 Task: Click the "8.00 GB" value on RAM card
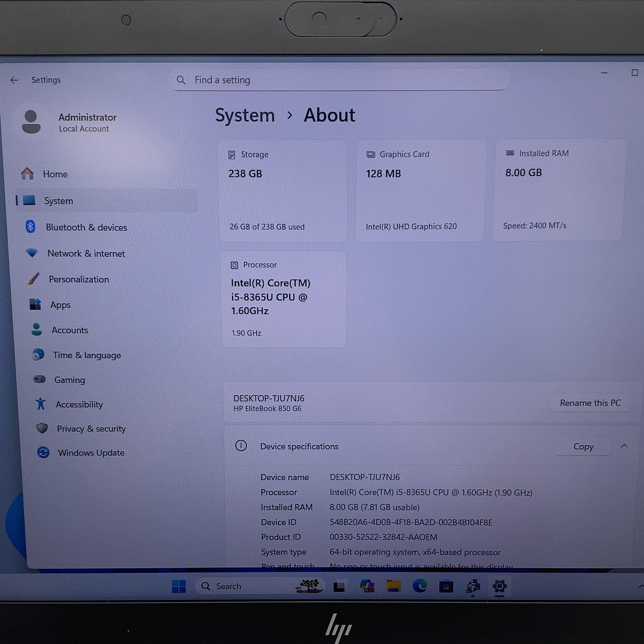coord(523,173)
